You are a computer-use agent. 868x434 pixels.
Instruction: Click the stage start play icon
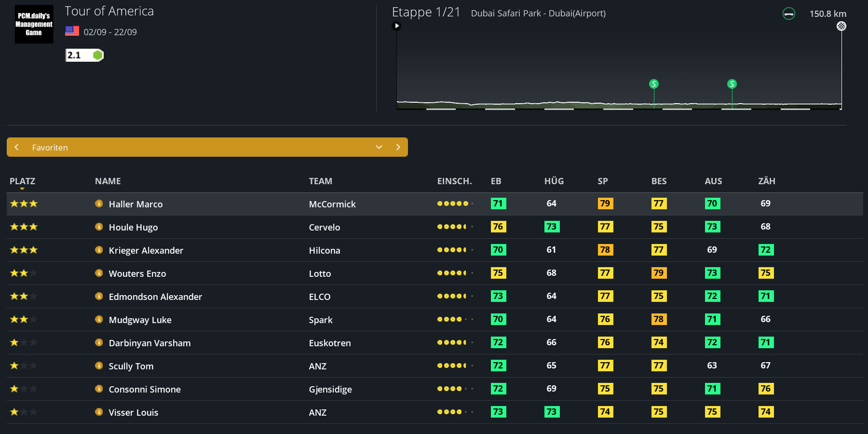click(x=396, y=26)
